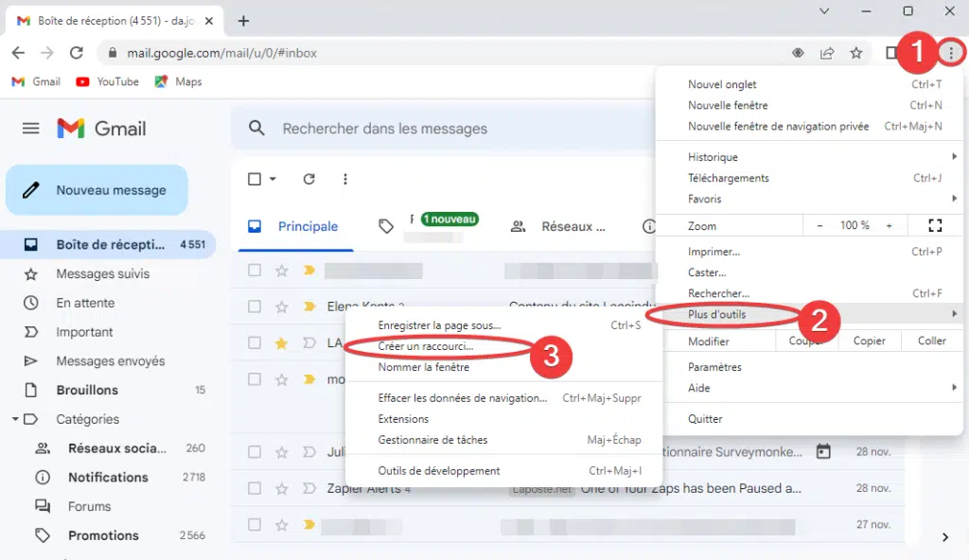Toggle importance marker on the Zapier Alerts email
This screenshot has height=560, width=969.
309,488
